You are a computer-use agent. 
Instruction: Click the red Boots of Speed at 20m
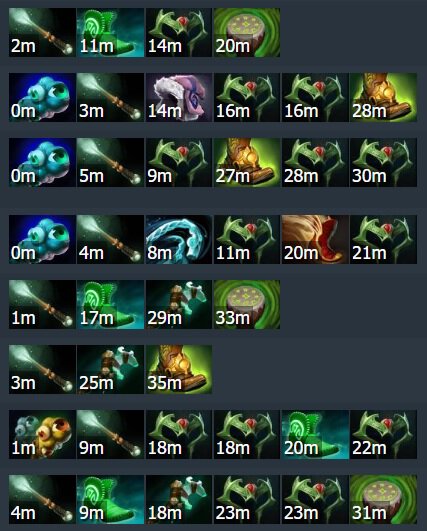pyautogui.click(x=315, y=239)
